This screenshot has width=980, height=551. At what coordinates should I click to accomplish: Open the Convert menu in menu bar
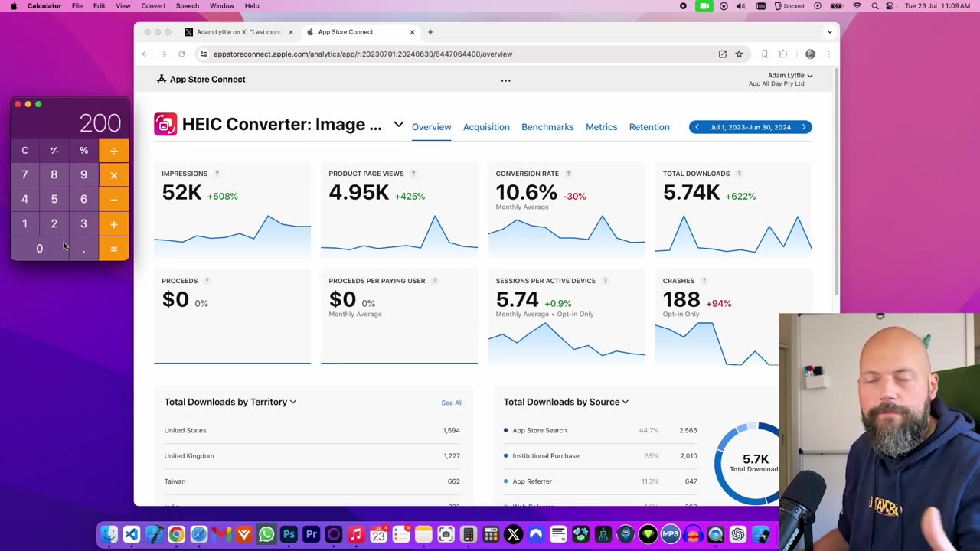[x=153, y=6]
